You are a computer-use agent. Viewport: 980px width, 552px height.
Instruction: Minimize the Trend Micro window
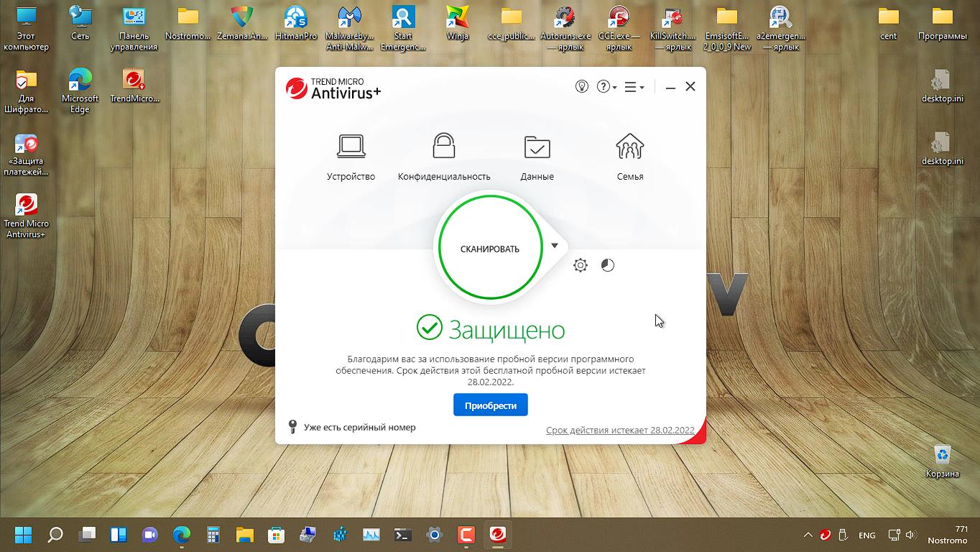[670, 87]
